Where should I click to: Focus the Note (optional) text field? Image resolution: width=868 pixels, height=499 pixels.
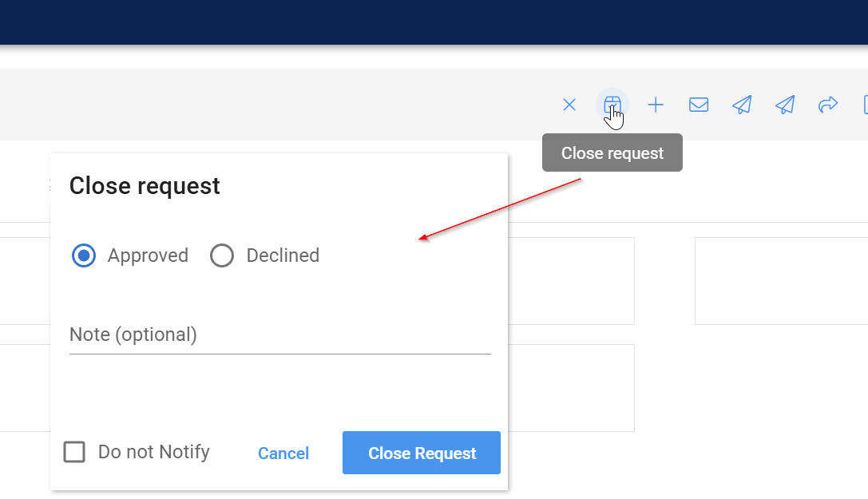tap(279, 335)
